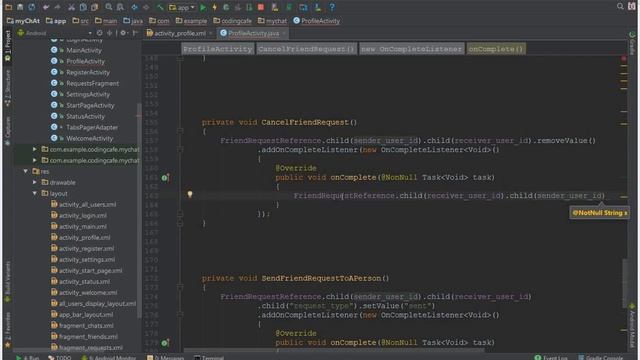Open the Run tool window
Viewport: 640px width, 360px height.
(x=27, y=358)
